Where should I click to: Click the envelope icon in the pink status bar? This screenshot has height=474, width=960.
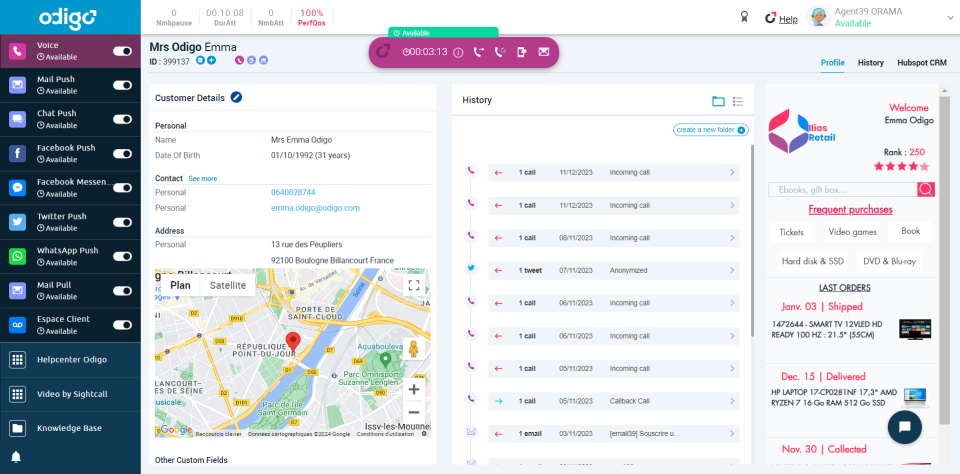[543, 52]
